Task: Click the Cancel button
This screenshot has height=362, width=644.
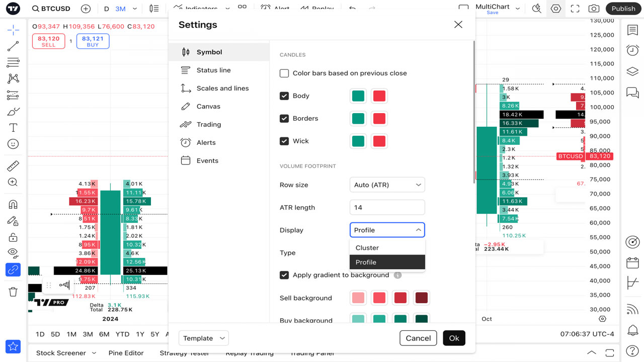Action: pyautogui.click(x=418, y=338)
